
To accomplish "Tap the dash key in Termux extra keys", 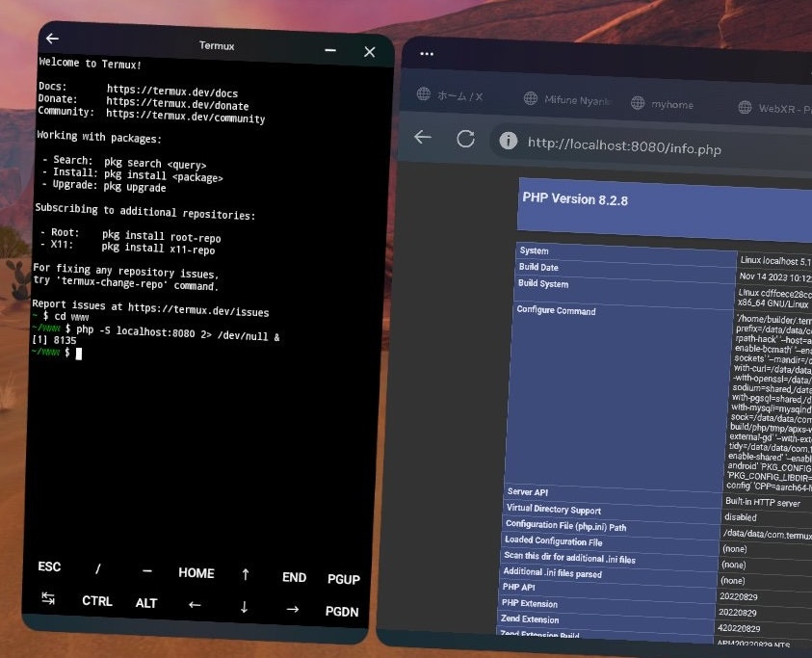I will coord(147,571).
